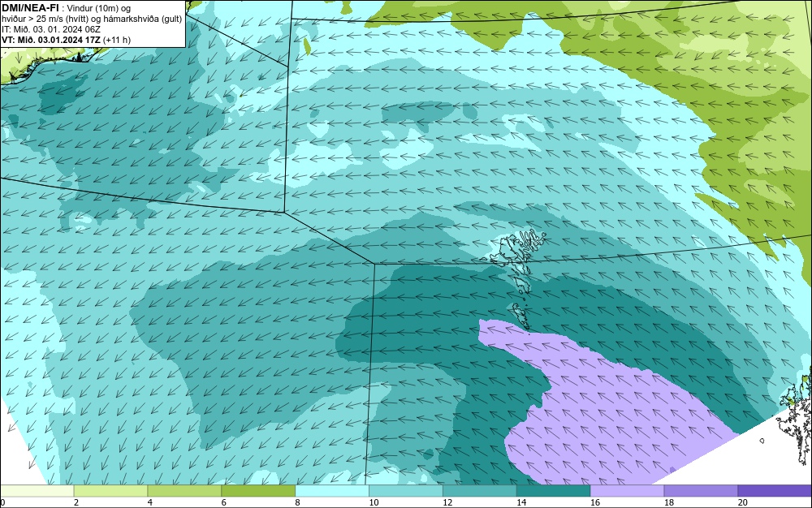Click the legend value 6
Image resolution: width=812 pixels, height=508 pixels.
pos(224,502)
